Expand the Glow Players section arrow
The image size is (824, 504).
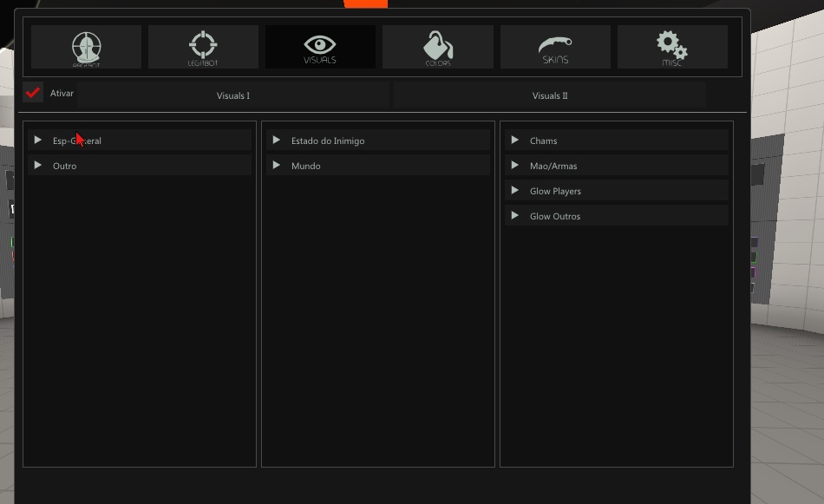click(514, 190)
